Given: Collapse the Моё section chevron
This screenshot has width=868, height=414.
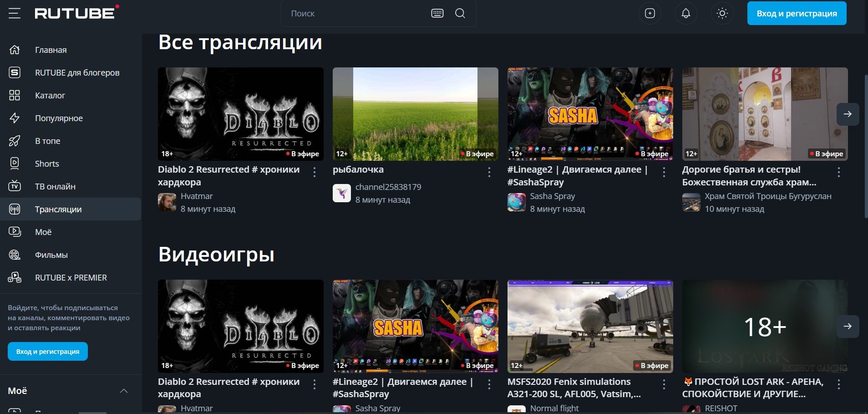Looking at the screenshot, I should tap(124, 391).
